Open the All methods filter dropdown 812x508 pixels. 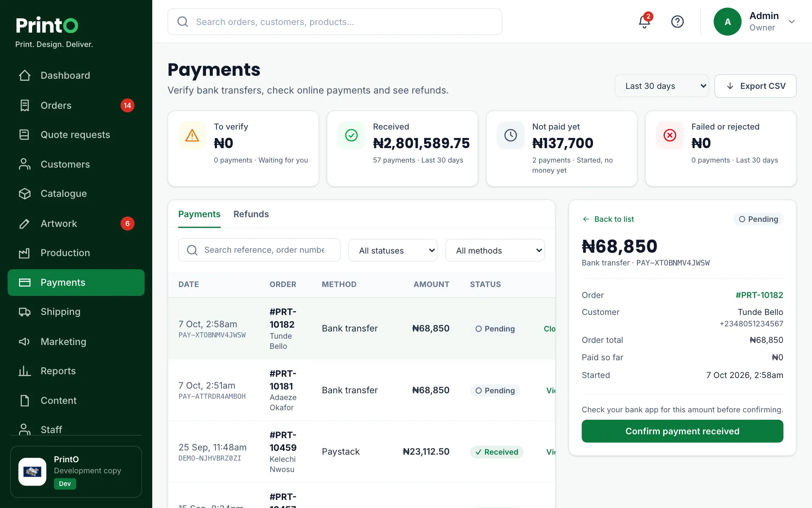point(495,250)
